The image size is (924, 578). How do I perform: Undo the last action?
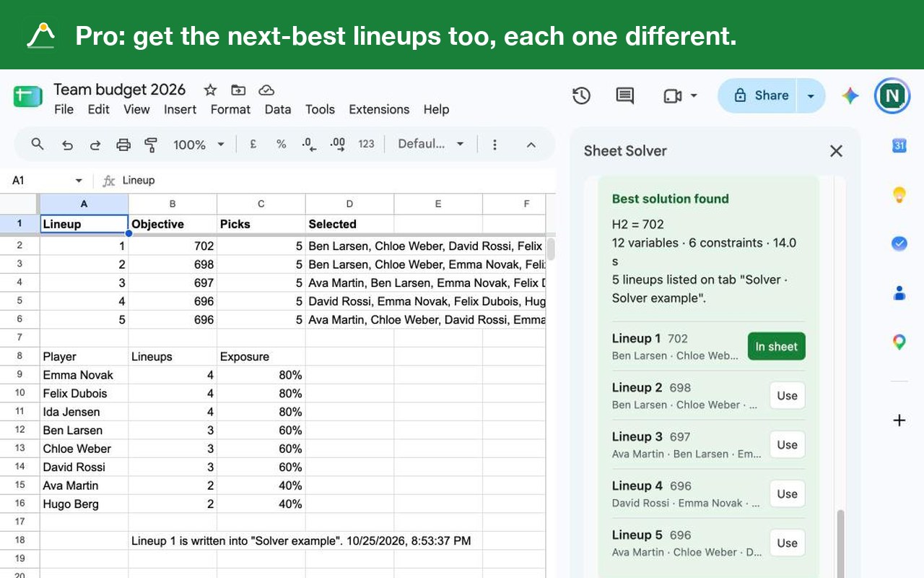(67, 144)
